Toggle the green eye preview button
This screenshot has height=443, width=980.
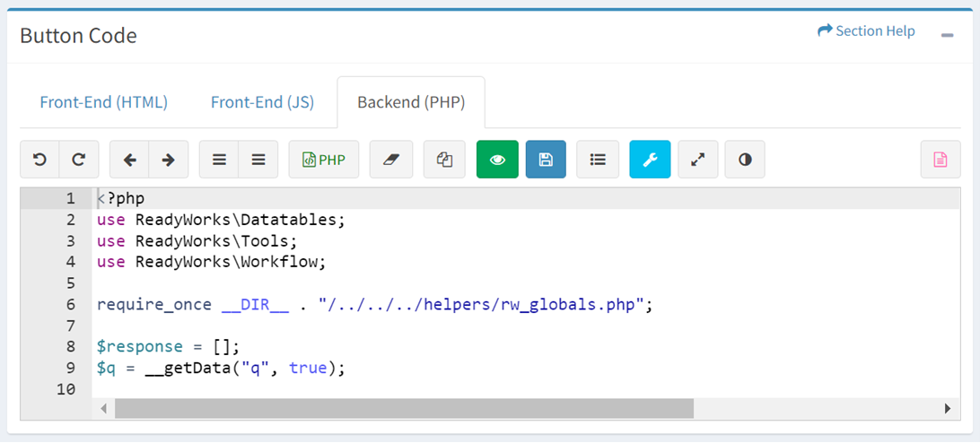(x=497, y=160)
